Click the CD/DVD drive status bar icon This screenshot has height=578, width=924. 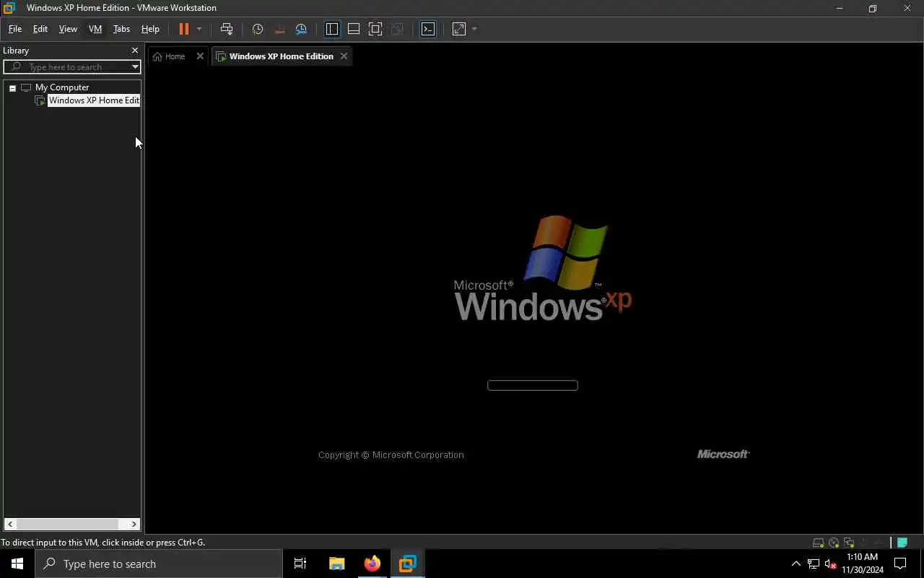click(834, 543)
